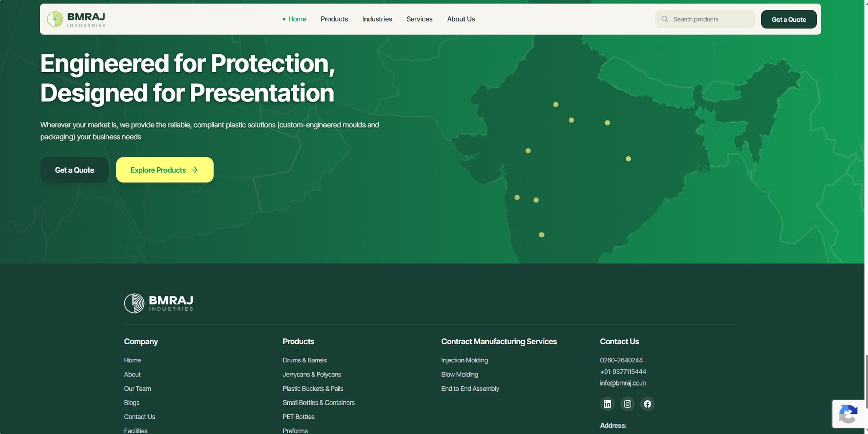Open the LinkedIn social icon
The image size is (868, 434).
click(607, 404)
